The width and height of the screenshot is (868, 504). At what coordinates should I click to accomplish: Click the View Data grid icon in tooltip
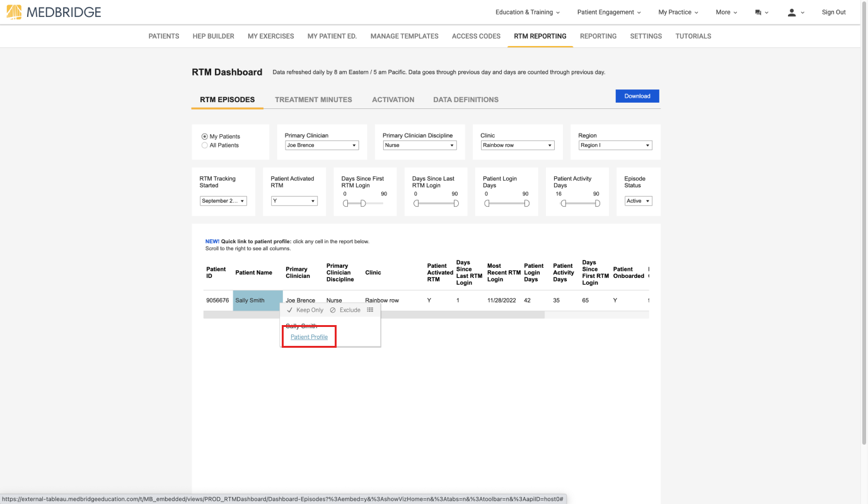(x=370, y=310)
